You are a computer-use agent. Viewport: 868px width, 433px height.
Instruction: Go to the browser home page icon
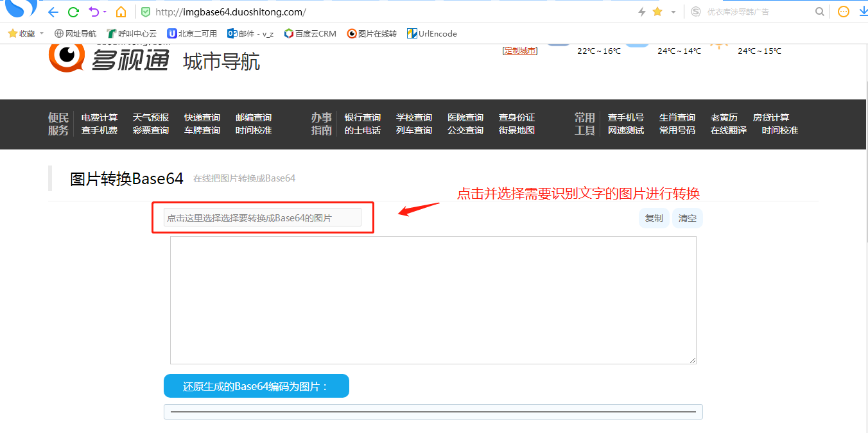pos(121,12)
